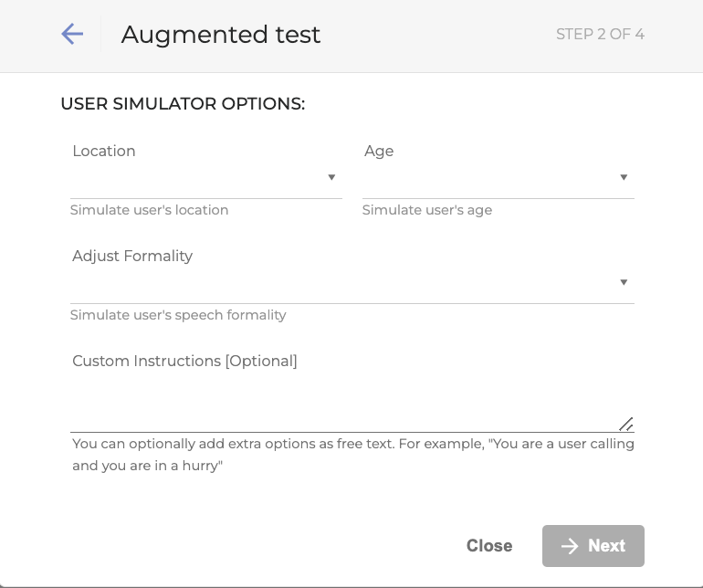Click the Custom Instructions [Optional] label
Screen dimensions: 703x588
(x=184, y=362)
